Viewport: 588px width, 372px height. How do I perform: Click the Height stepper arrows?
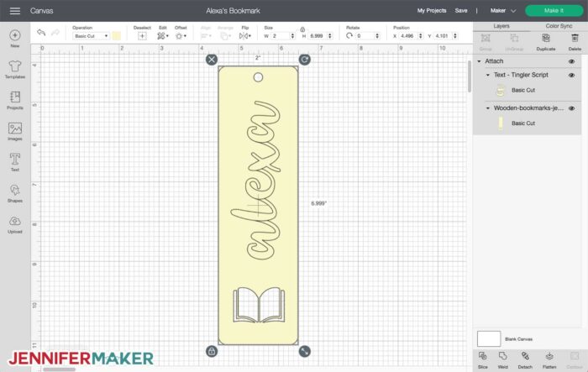click(x=330, y=36)
